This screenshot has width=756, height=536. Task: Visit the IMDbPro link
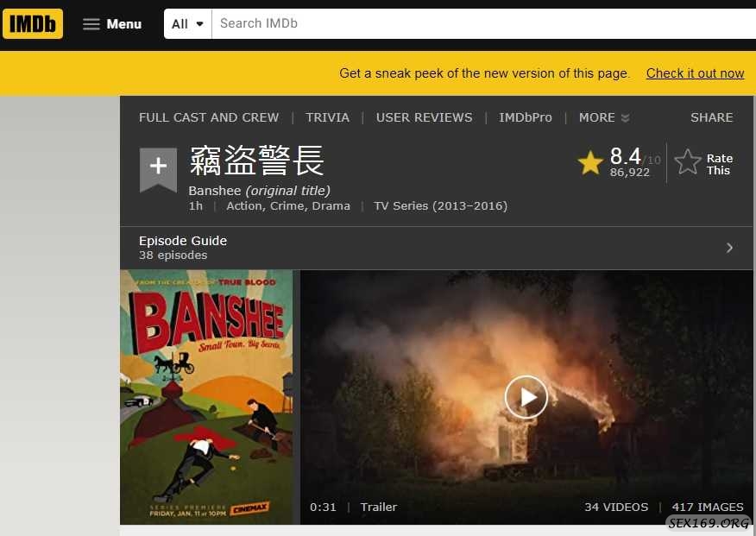pos(525,117)
